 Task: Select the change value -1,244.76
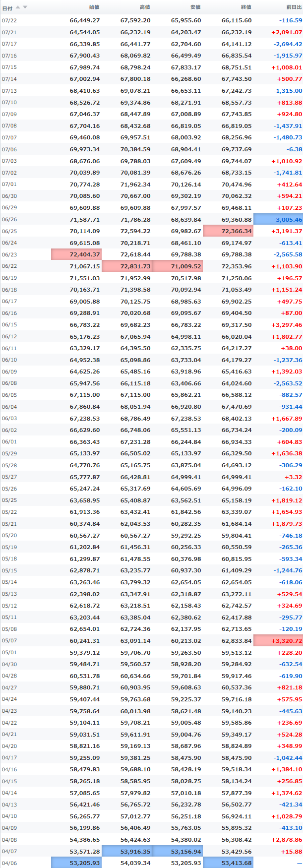click(288, 571)
